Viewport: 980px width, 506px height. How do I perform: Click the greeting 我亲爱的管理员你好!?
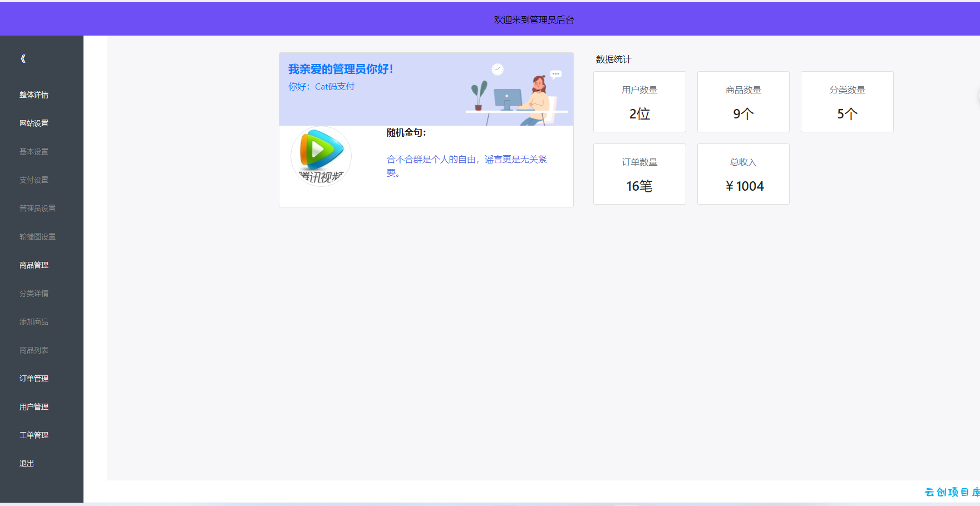(341, 70)
